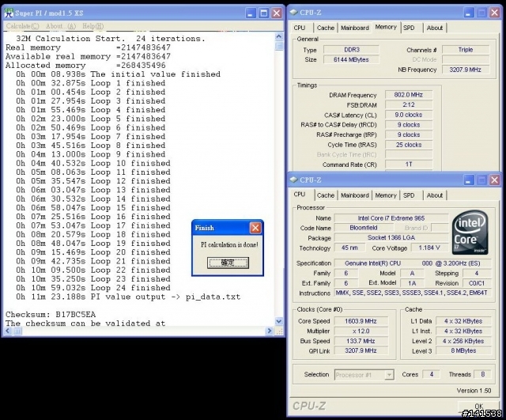Click the Intel Core i7 logo
506x420 pixels.
point(470,232)
